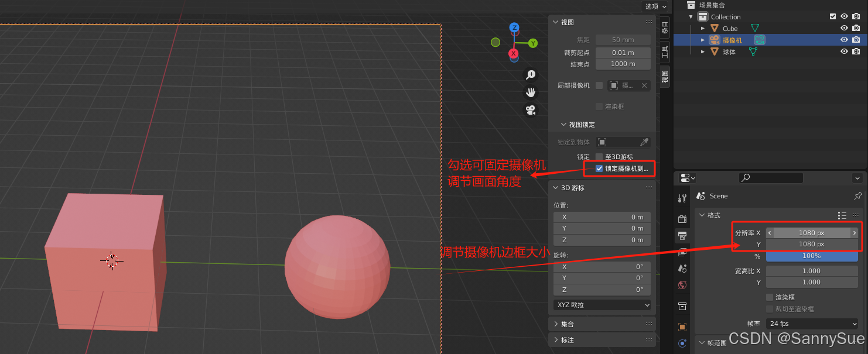Toggle the pin icon beside Scene
868x354 pixels.
click(x=858, y=196)
